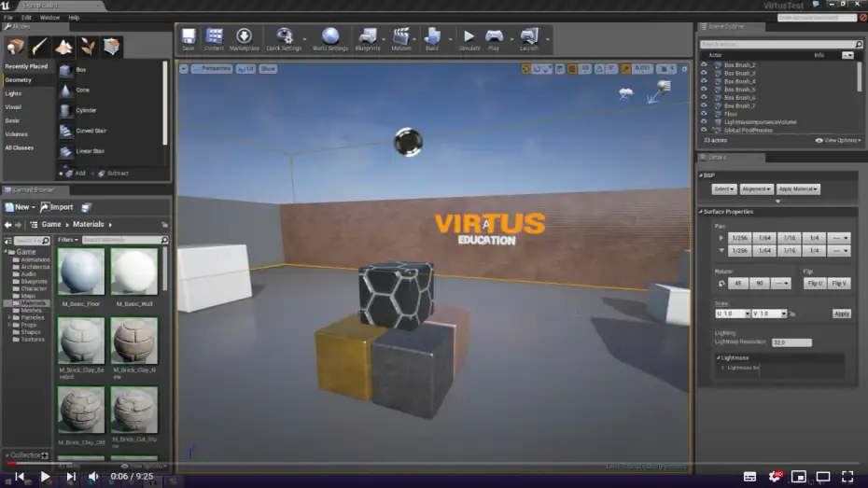Click the Rotate 90 button
Screen dimensions: 868x488
(x=760, y=284)
